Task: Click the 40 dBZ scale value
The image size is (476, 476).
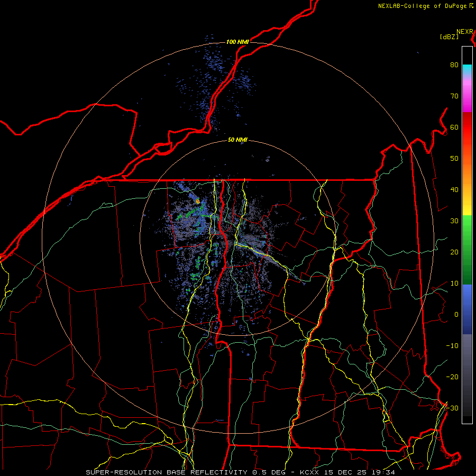Action: coord(454,190)
